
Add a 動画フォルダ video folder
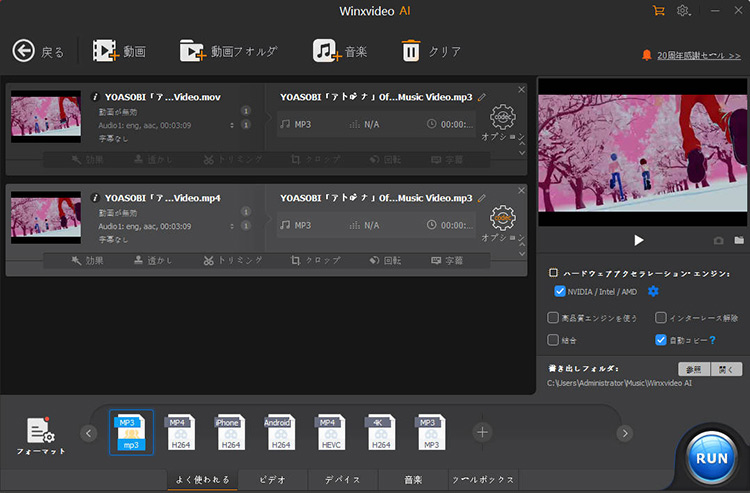point(229,51)
